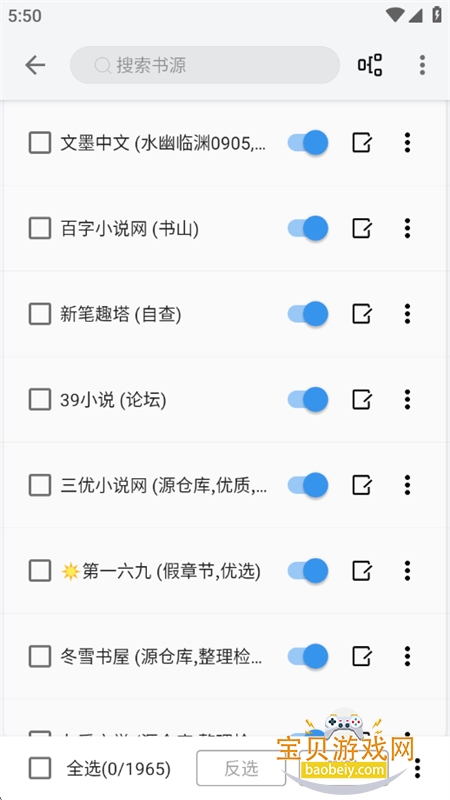Viewport: 450px width, 800px height.
Task: Open three-dot menu for 三优小说网
Action: click(407, 485)
